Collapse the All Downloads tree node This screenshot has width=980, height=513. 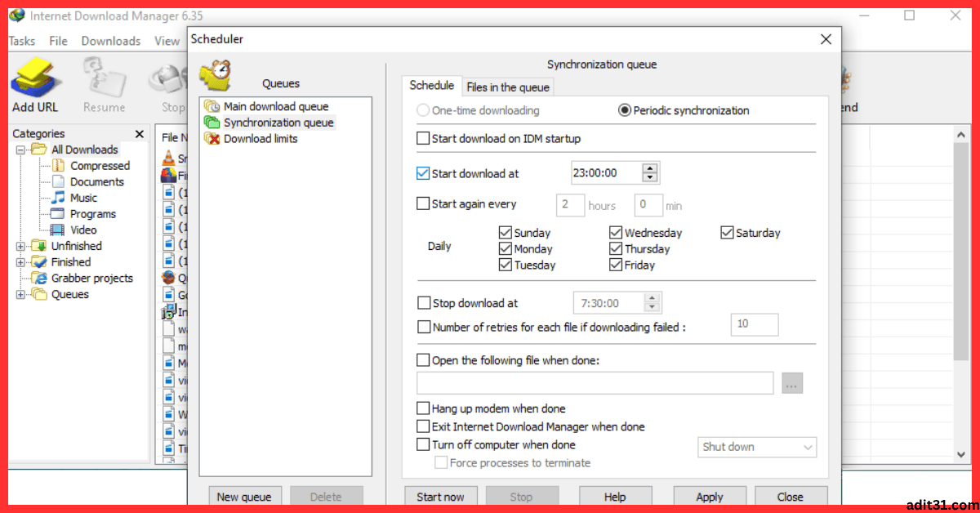20,149
